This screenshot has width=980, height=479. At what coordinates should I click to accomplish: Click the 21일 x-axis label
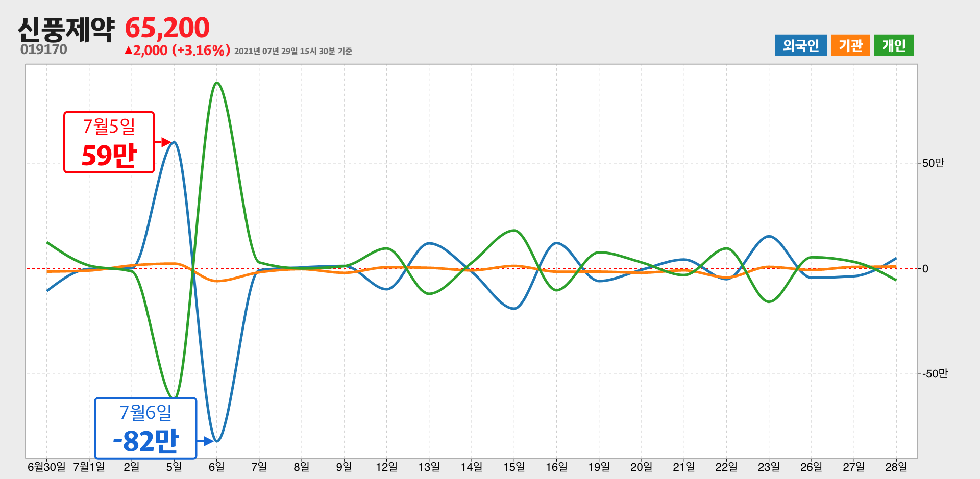point(684,467)
